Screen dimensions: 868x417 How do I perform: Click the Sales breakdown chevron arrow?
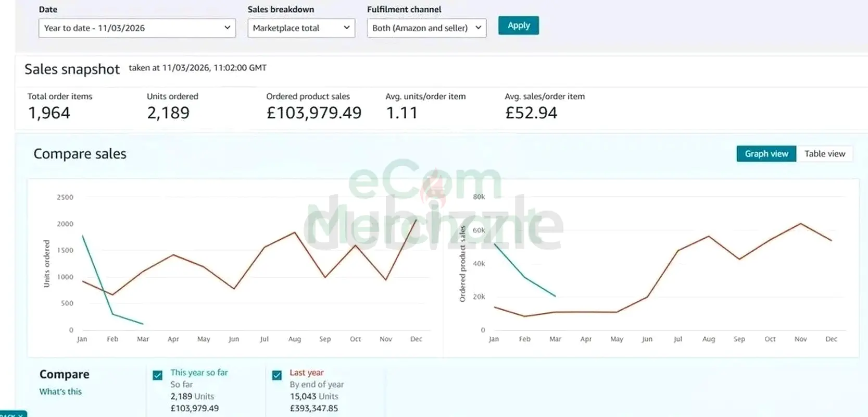tap(347, 28)
